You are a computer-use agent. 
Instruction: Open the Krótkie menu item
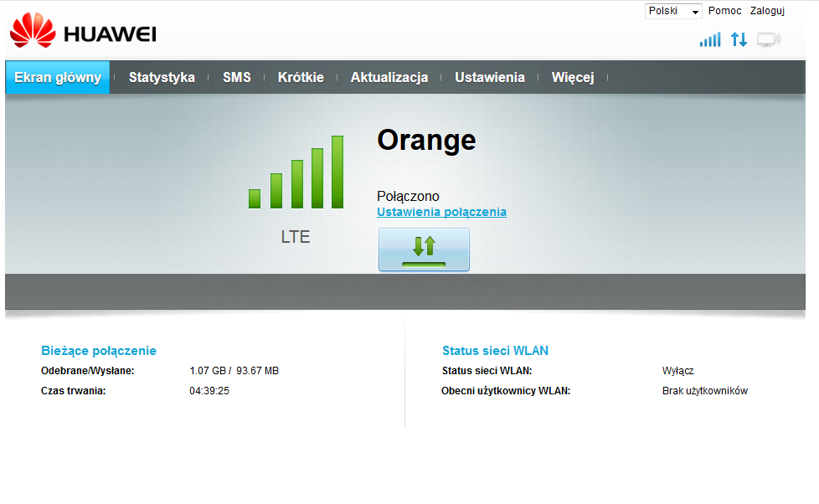[x=301, y=78]
